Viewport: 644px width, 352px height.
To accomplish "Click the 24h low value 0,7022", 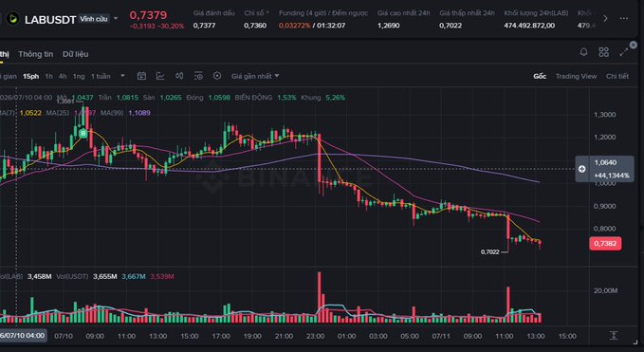I will [x=451, y=26].
